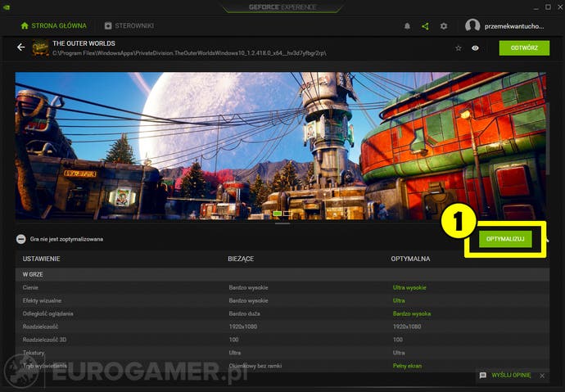Open the notifications bell
The width and height of the screenshot is (565, 392).
point(407,26)
